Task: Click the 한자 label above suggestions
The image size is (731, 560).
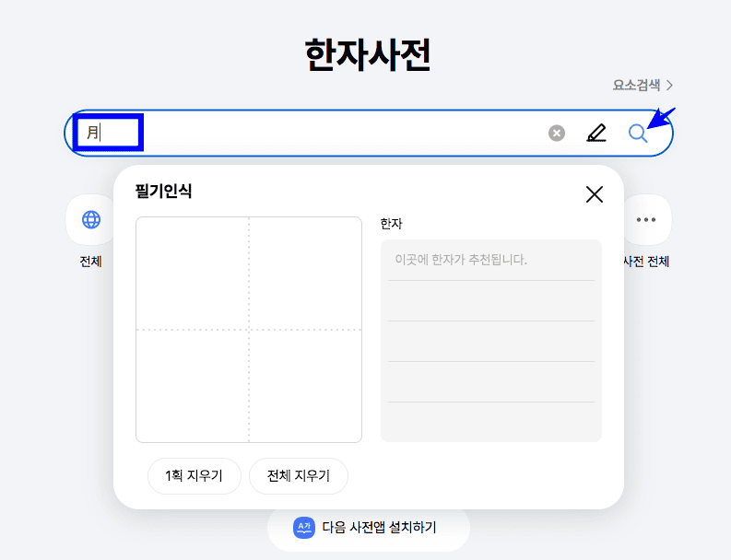Action: click(391, 224)
